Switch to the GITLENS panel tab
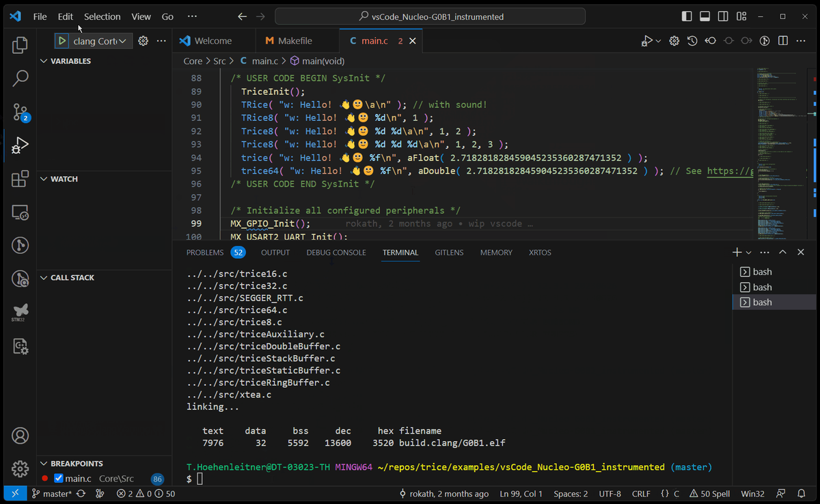Screen dimensions: 820x504 (449, 253)
